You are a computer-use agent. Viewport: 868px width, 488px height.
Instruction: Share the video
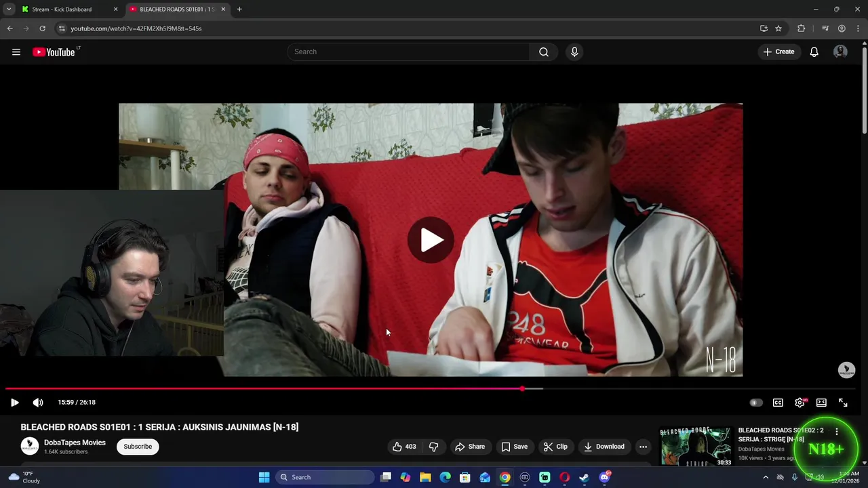470,447
